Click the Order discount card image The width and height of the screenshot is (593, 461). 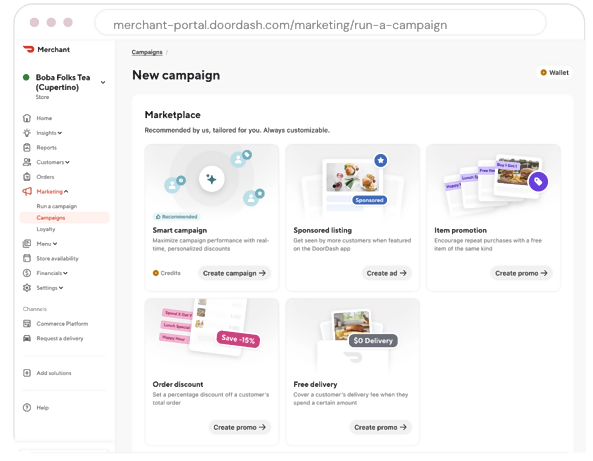click(x=212, y=335)
